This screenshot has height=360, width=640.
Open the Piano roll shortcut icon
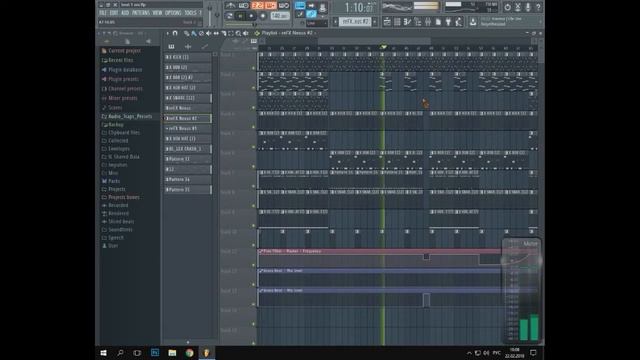coord(407,22)
